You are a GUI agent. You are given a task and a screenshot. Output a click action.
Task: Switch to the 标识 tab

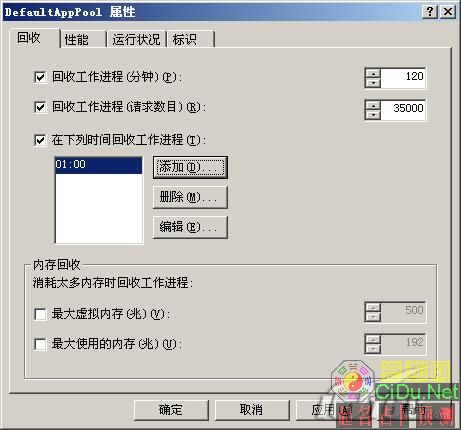(x=191, y=39)
